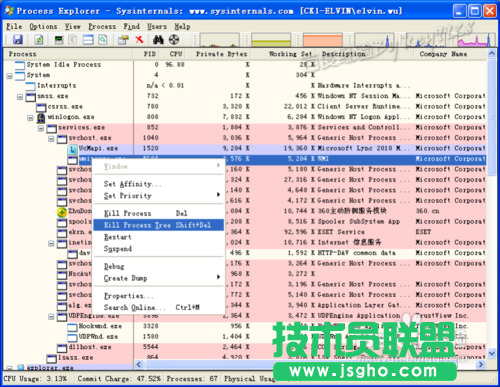
Task: Sort by the Company Name column header
Action: pyautogui.click(x=450, y=54)
